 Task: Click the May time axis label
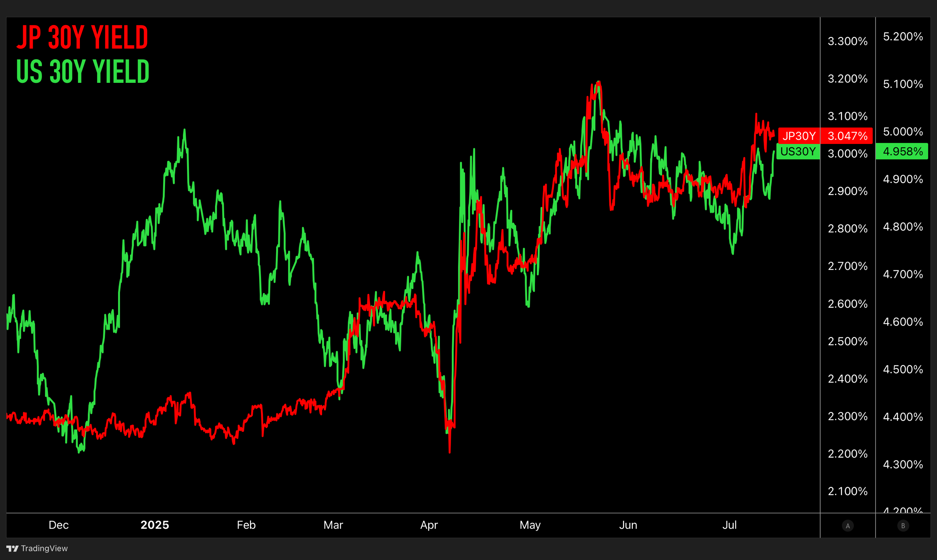(530, 525)
